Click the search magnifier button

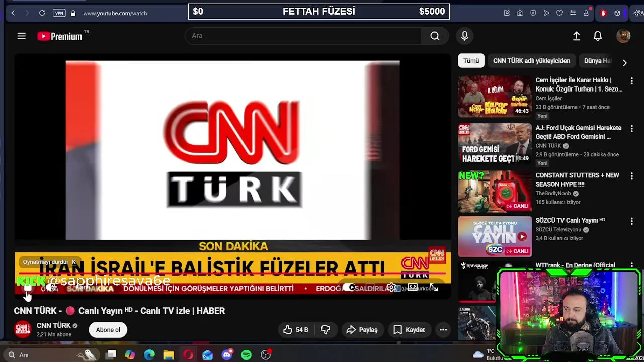[x=435, y=36]
